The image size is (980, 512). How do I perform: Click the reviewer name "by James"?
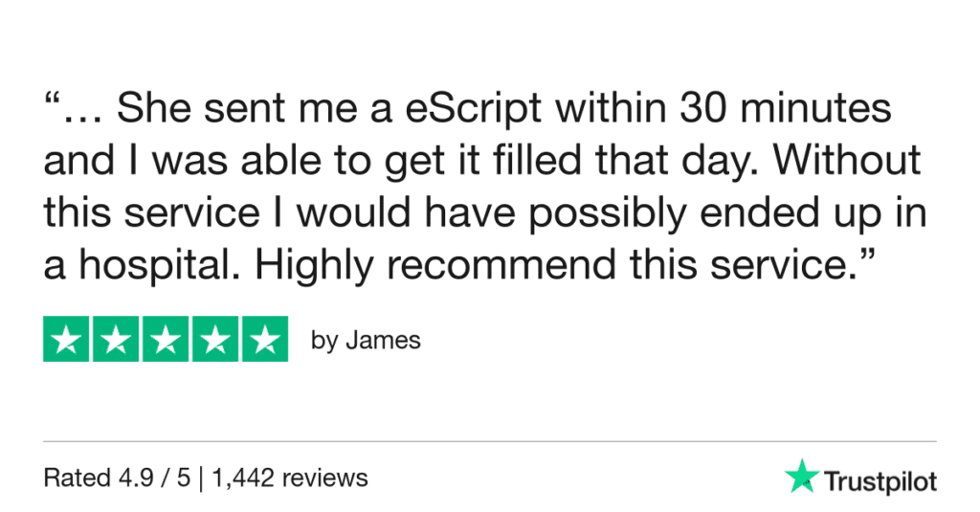tap(366, 341)
